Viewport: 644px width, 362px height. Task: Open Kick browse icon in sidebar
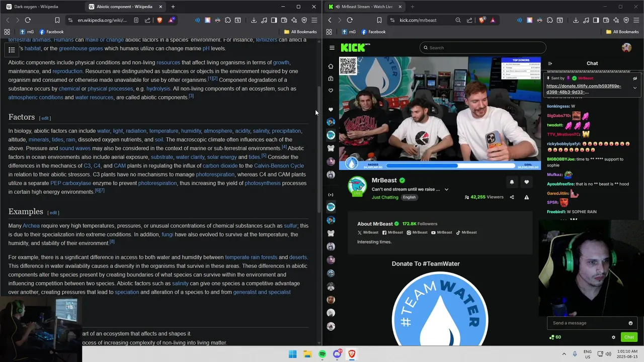coord(331,78)
